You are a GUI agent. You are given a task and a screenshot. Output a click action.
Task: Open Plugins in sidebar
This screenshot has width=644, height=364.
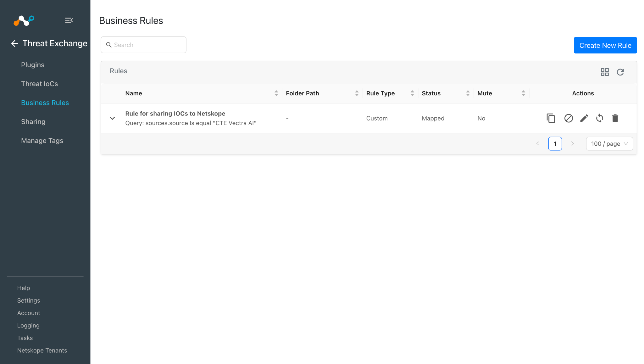pos(33,65)
